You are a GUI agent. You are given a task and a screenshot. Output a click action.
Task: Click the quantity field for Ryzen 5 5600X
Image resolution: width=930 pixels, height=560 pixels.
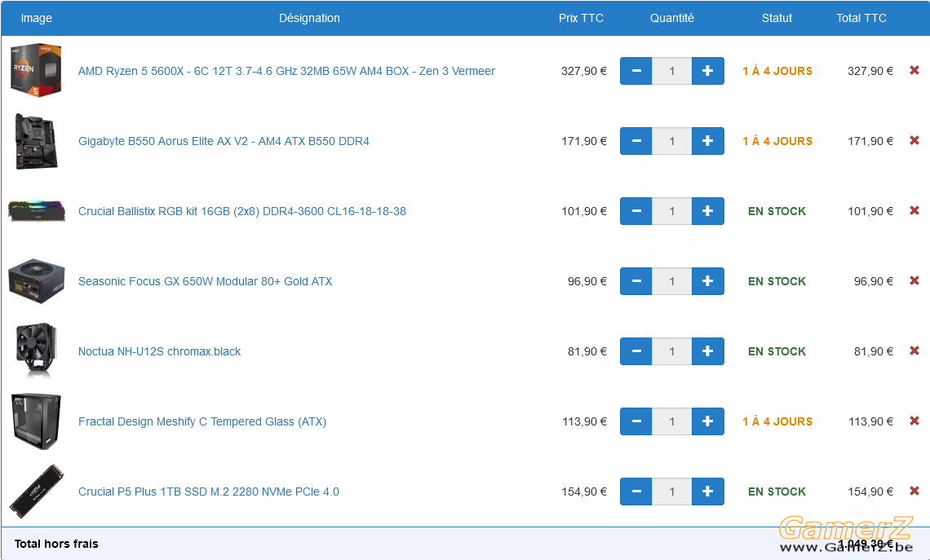tap(672, 71)
